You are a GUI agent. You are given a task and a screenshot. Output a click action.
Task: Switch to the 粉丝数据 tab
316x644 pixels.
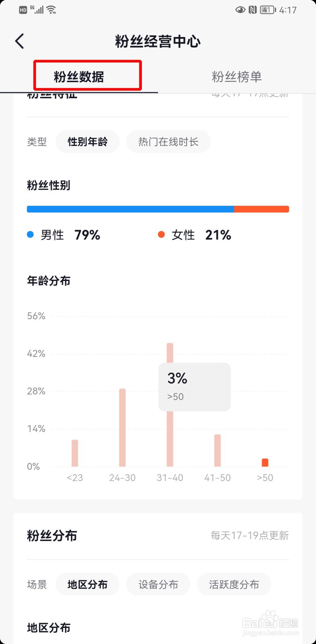pyautogui.click(x=79, y=76)
